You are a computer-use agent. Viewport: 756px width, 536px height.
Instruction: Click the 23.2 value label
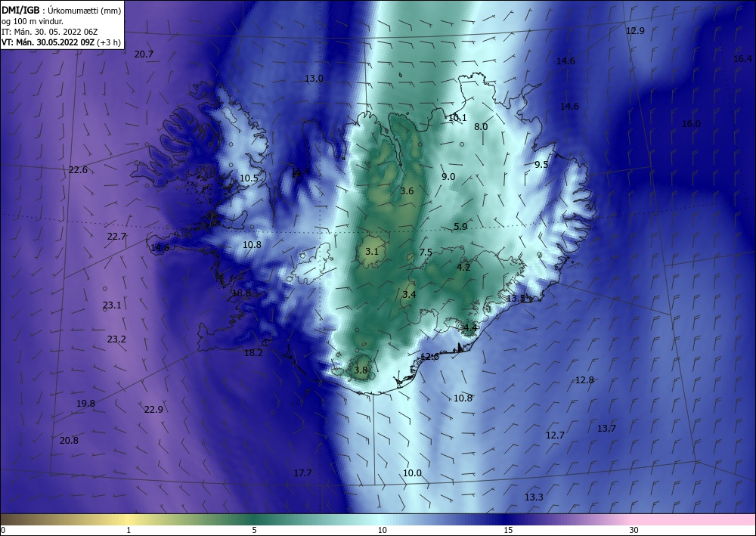[x=116, y=339]
